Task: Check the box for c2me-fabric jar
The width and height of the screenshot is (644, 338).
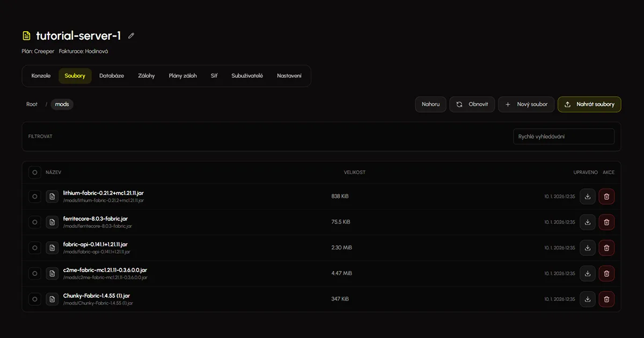Action: (35, 273)
